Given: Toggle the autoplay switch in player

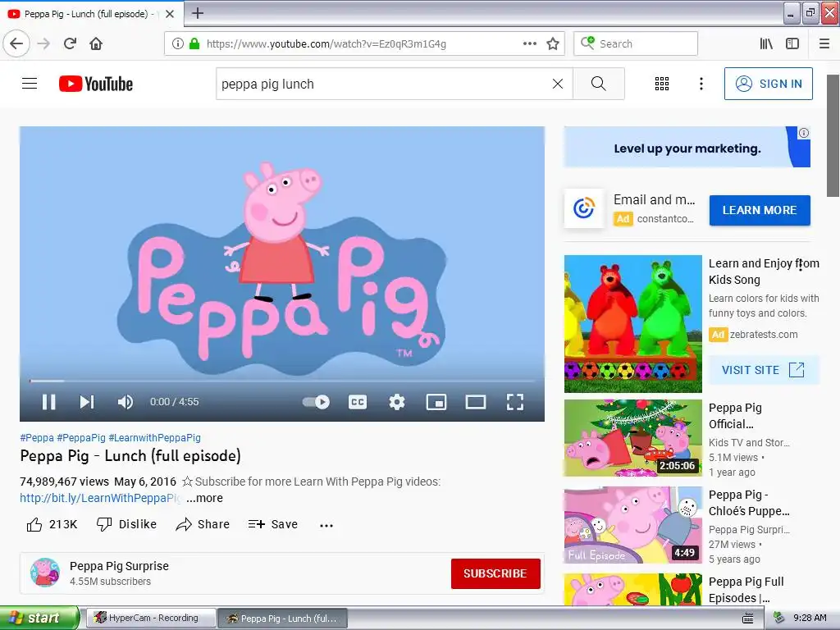Looking at the screenshot, I should point(316,402).
